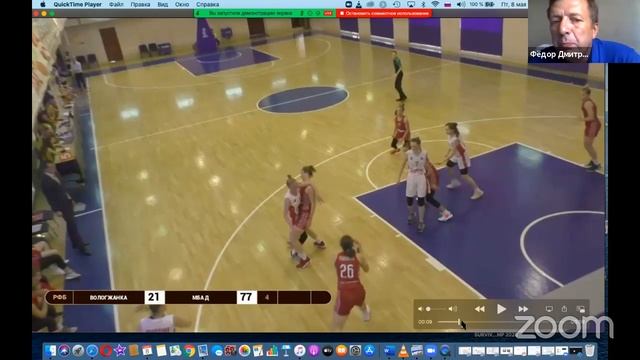
Task: Click the score 77 on scoreboard
Action: [247, 297]
